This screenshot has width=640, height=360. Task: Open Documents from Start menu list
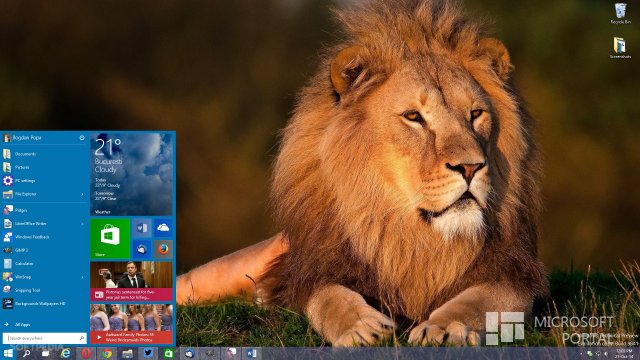tap(44, 154)
